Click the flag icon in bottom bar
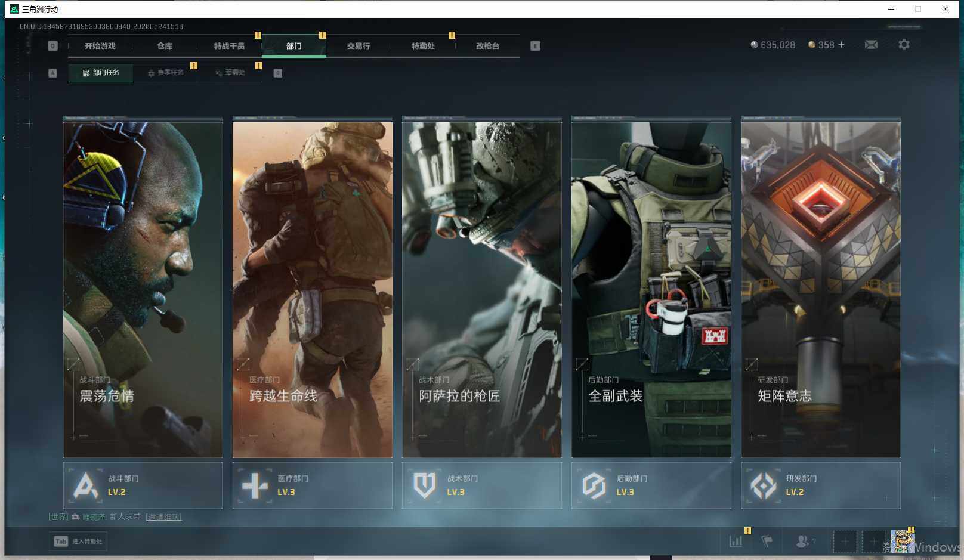Screen dimensions: 964x560 pyautogui.click(x=767, y=542)
